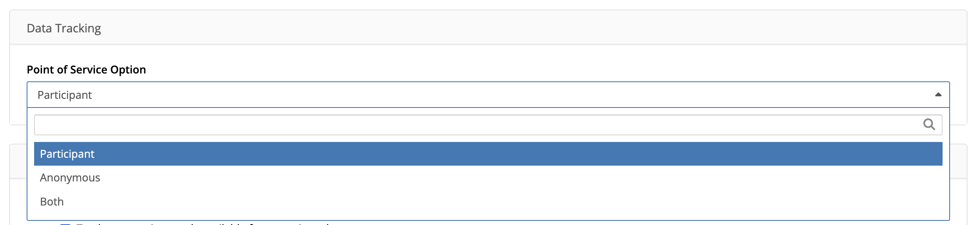Click the small triangle on the select box
980x225 pixels.
coord(938,95)
